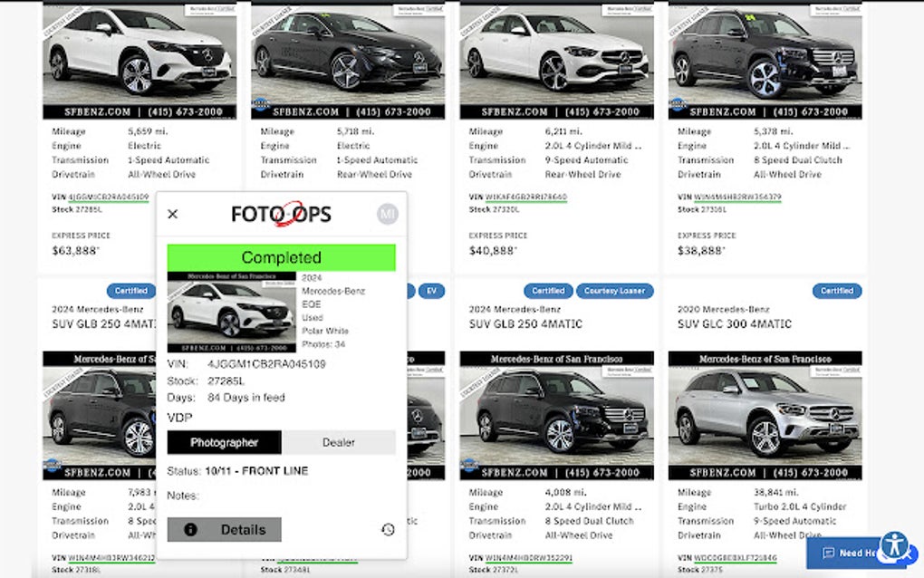The image size is (924, 578).
Task: Click the Notes input field
Action: coord(272,496)
